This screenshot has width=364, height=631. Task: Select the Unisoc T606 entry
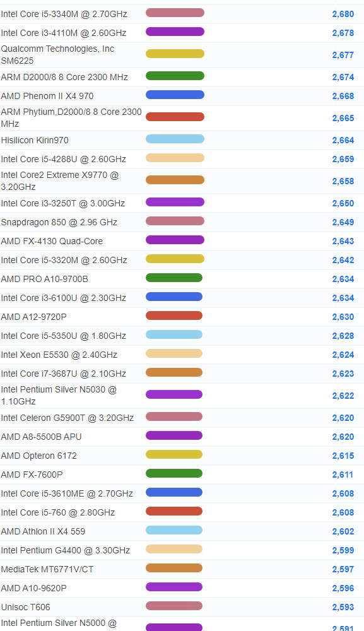click(25, 607)
